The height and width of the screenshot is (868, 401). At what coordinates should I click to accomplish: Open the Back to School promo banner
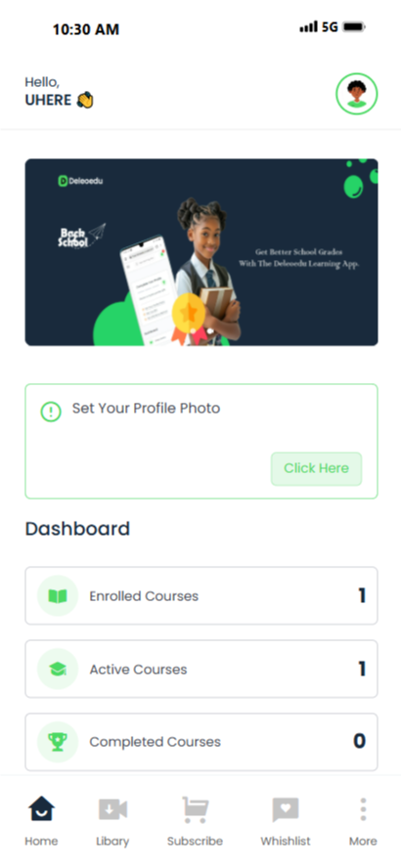(x=201, y=252)
